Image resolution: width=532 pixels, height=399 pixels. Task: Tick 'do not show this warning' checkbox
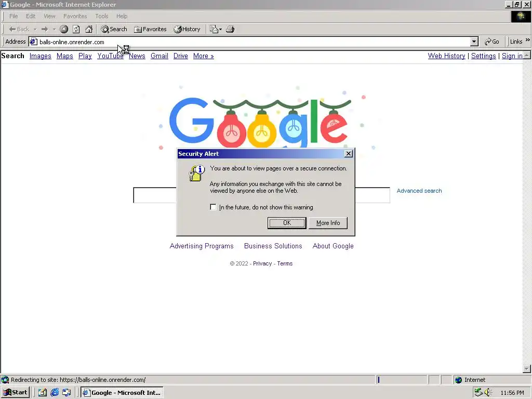coord(213,207)
